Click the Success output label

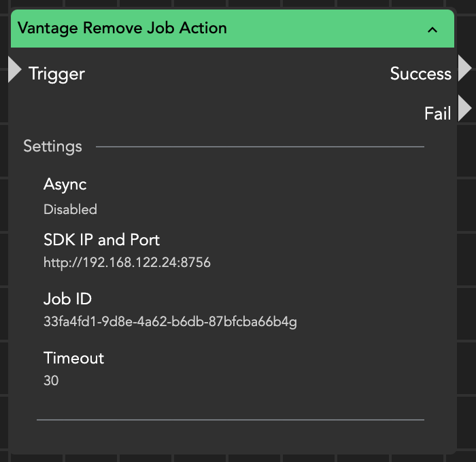[420, 73]
